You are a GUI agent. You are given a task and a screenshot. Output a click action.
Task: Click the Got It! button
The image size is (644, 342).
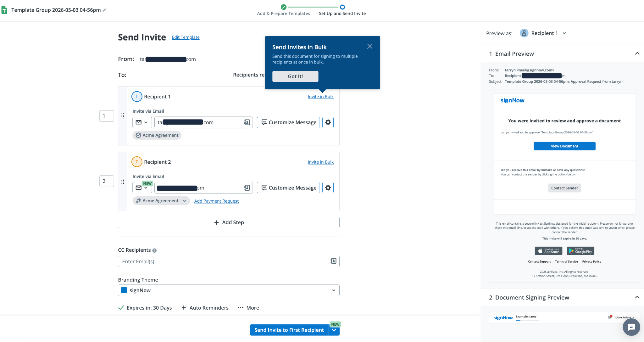[295, 76]
